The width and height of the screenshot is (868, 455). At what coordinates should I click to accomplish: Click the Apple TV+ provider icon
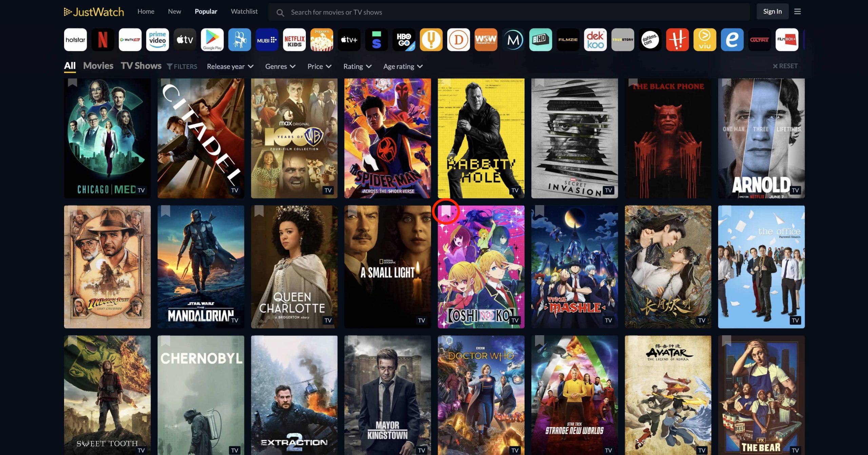click(349, 40)
